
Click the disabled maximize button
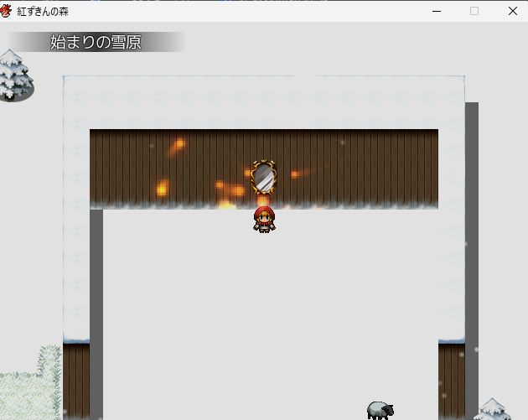click(474, 11)
